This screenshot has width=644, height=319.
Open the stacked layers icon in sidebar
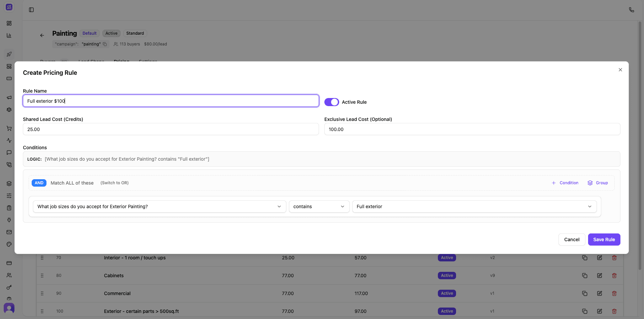click(x=9, y=184)
